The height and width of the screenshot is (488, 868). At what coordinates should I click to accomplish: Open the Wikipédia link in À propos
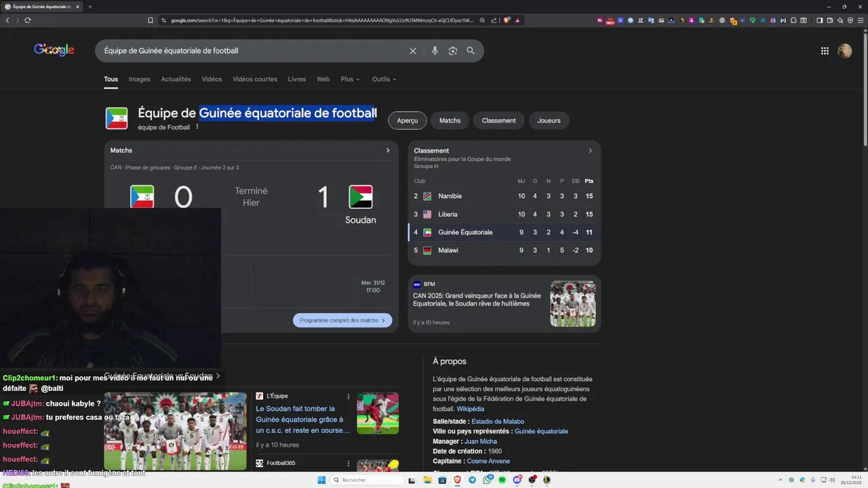(470, 409)
